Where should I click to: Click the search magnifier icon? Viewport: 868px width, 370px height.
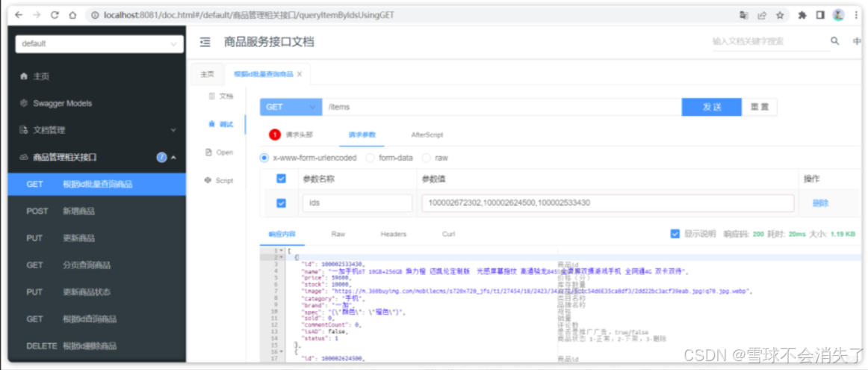coord(835,41)
